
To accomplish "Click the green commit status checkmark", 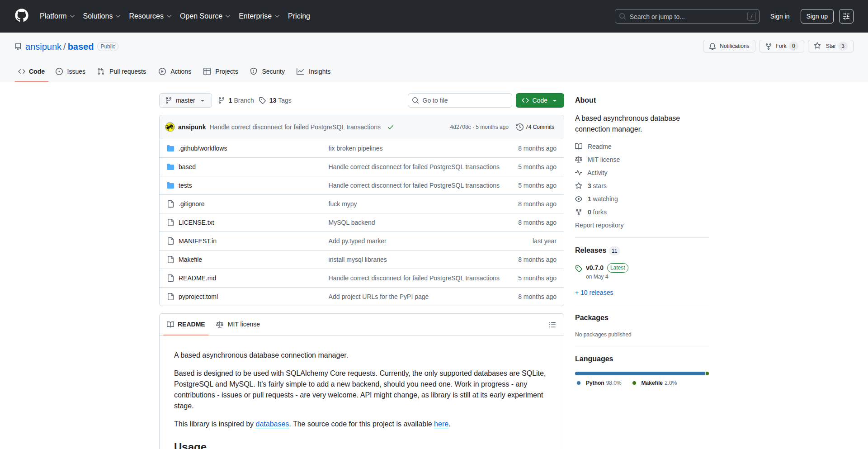I will (391, 127).
